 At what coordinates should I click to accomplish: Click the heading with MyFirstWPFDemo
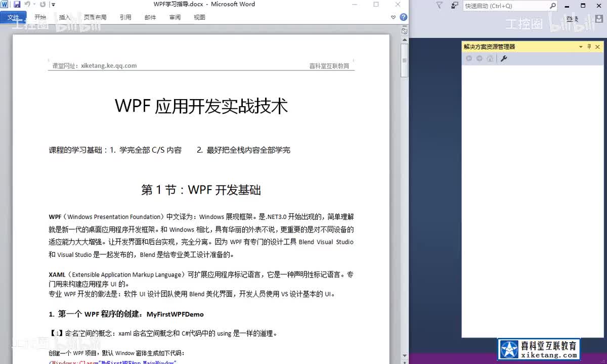126,314
